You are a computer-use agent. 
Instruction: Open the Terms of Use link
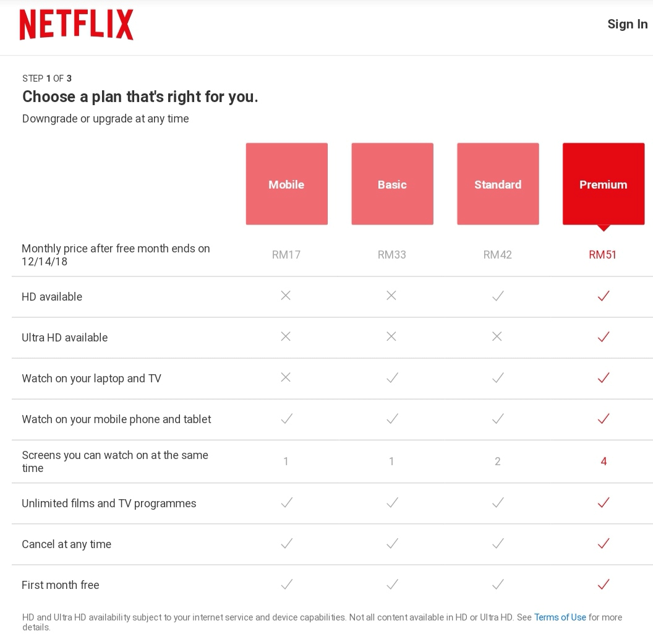pos(560,617)
